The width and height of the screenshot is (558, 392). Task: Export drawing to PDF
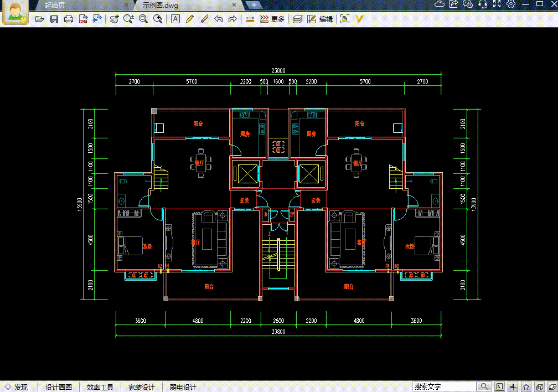(x=82, y=18)
